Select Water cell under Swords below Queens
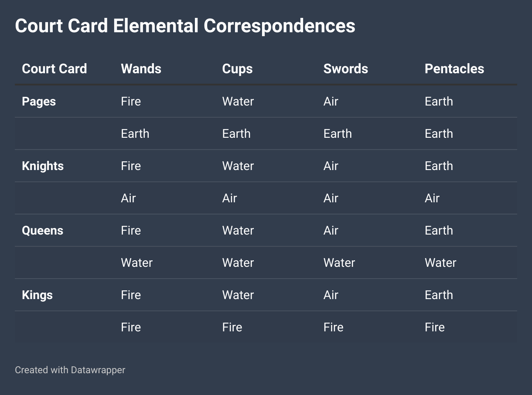Image resolution: width=532 pixels, height=395 pixels. [x=339, y=263]
